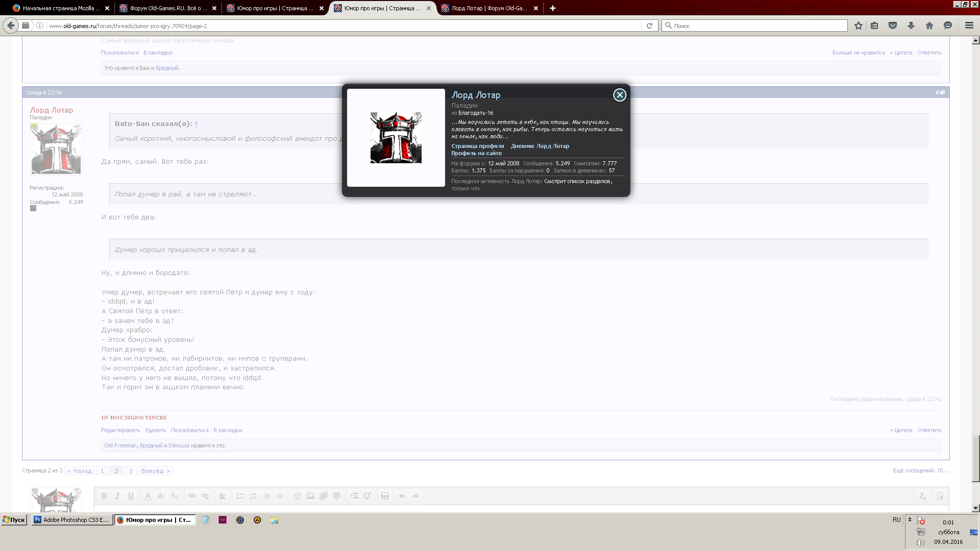Open the text color dropdown in the editor
Image resolution: width=980 pixels, height=551 pixels.
(x=148, y=496)
